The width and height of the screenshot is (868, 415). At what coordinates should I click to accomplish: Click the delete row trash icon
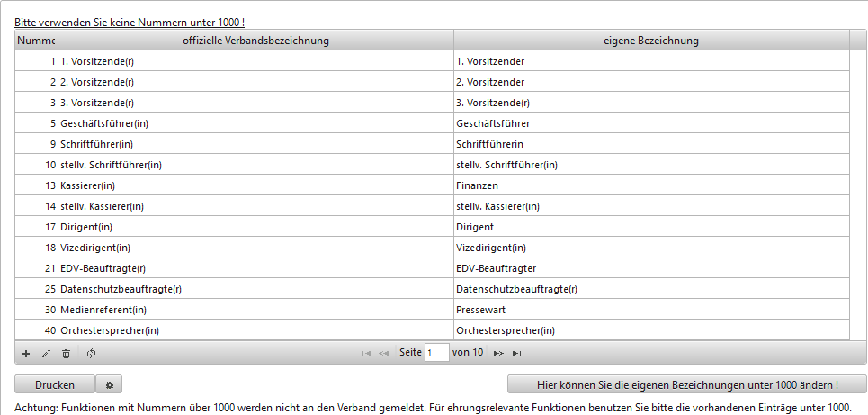(66, 354)
